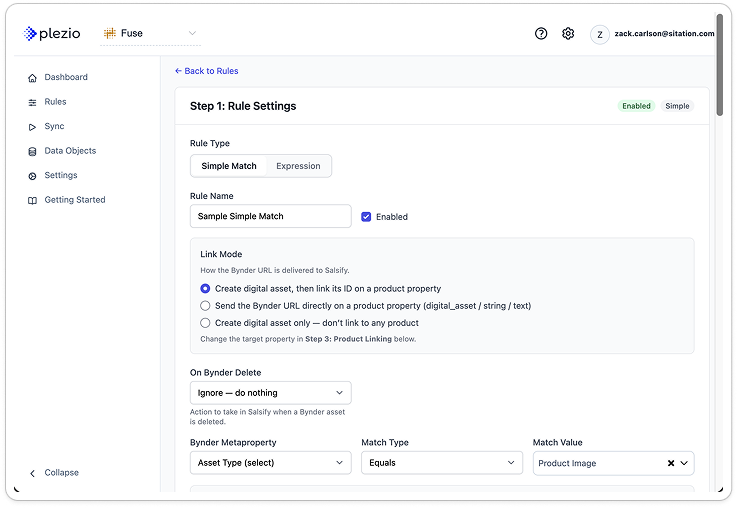Click the "Step 3: Product Linking" text
Viewport: 738px width, 508px height.
click(348, 339)
